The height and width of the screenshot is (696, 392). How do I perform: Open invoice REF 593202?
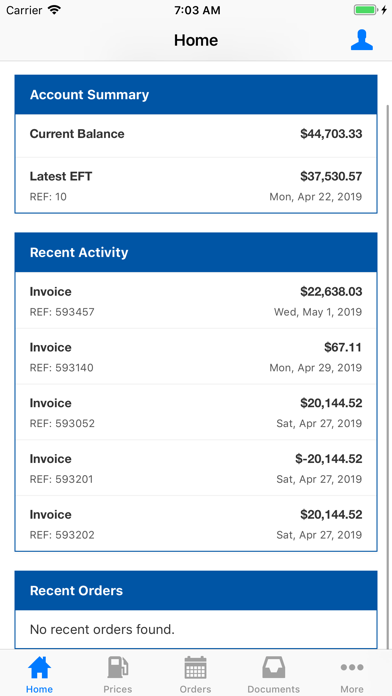pyautogui.click(x=196, y=523)
